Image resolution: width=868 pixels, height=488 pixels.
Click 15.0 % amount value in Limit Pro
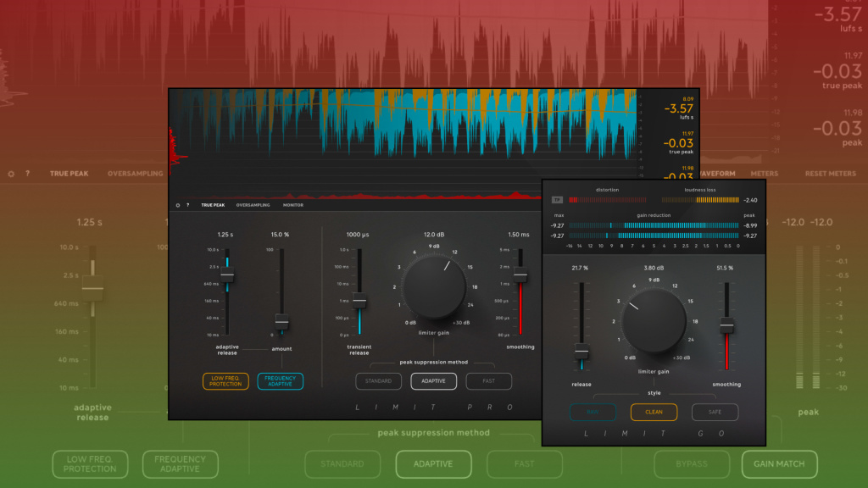[x=280, y=235]
